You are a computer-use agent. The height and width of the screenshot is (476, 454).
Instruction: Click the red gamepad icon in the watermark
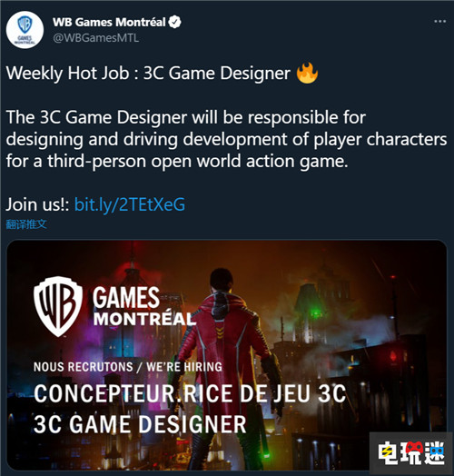pyautogui.click(x=414, y=447)
